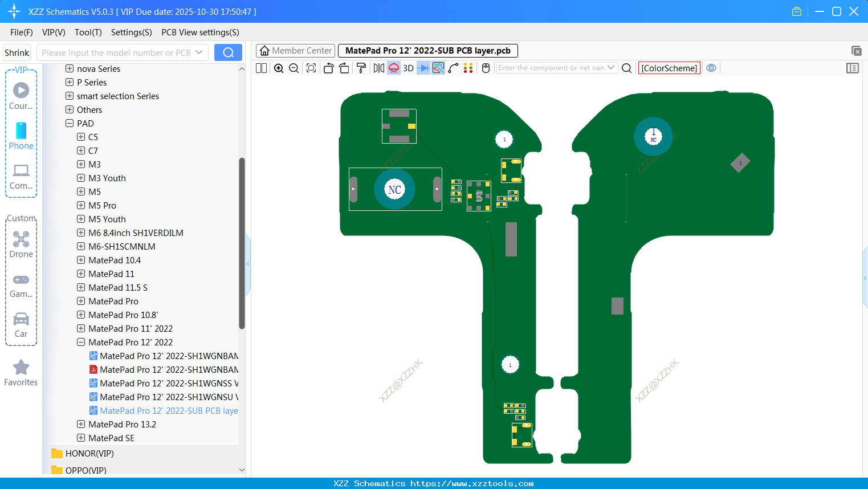Select the format painter tool icon

[361, 68]
